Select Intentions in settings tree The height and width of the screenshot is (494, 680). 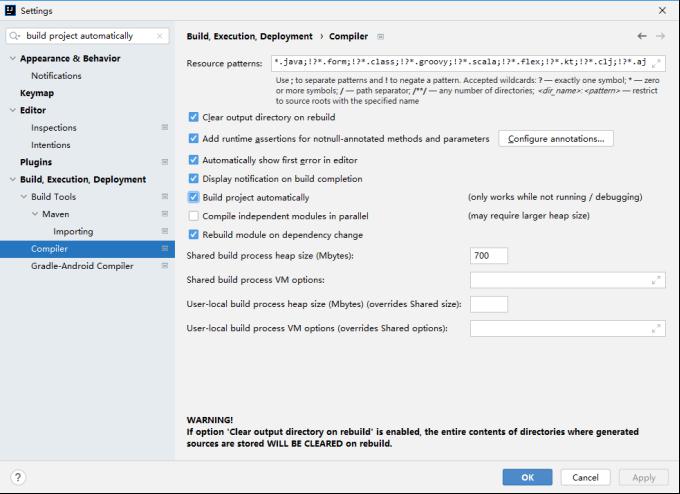[51, 145]
